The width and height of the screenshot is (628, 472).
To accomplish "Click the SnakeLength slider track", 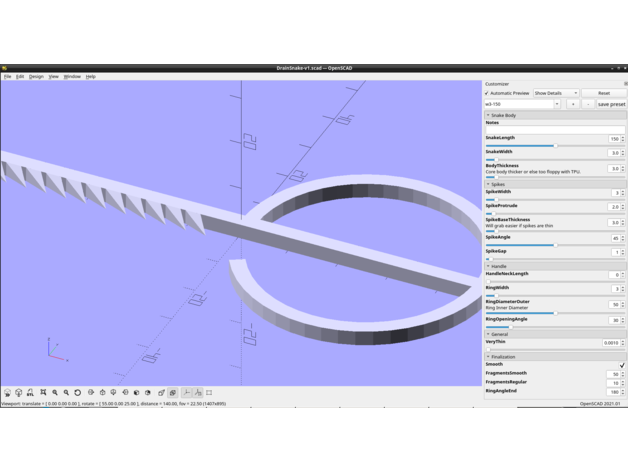I will [x=540, y=146].
